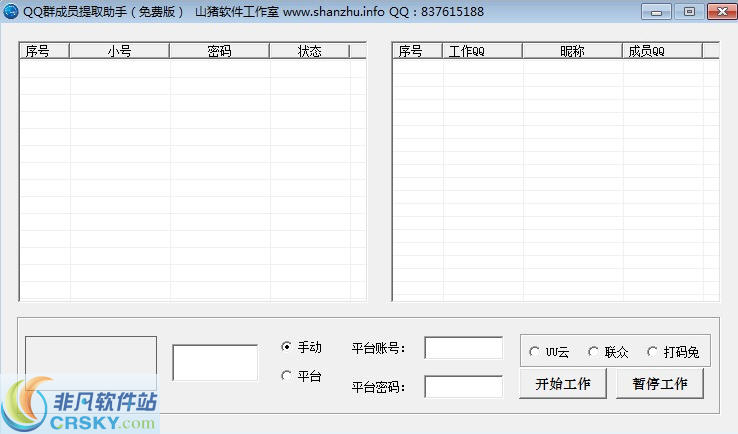Click the captcha code entry box

(x=215, y=362)
